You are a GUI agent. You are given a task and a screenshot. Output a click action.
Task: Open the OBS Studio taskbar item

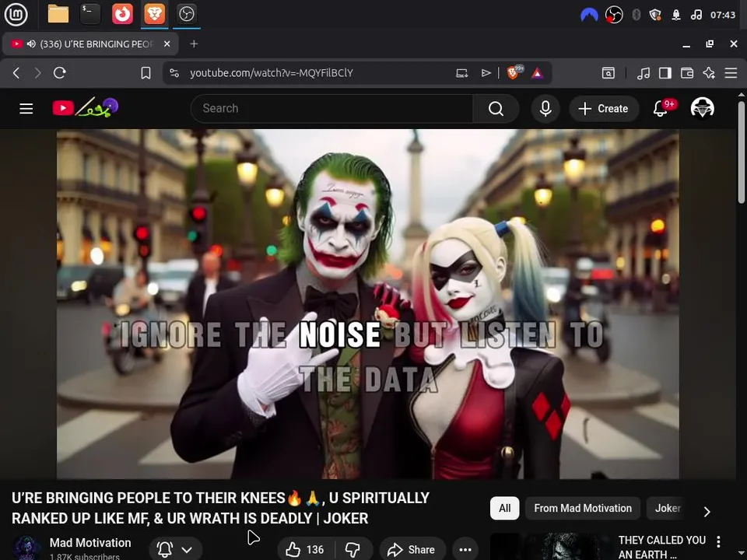[x=186, y=14]
